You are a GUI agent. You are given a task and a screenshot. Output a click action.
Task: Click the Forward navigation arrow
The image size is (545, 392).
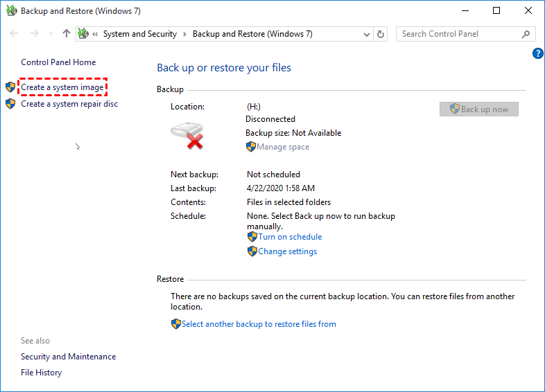point(33,34)
